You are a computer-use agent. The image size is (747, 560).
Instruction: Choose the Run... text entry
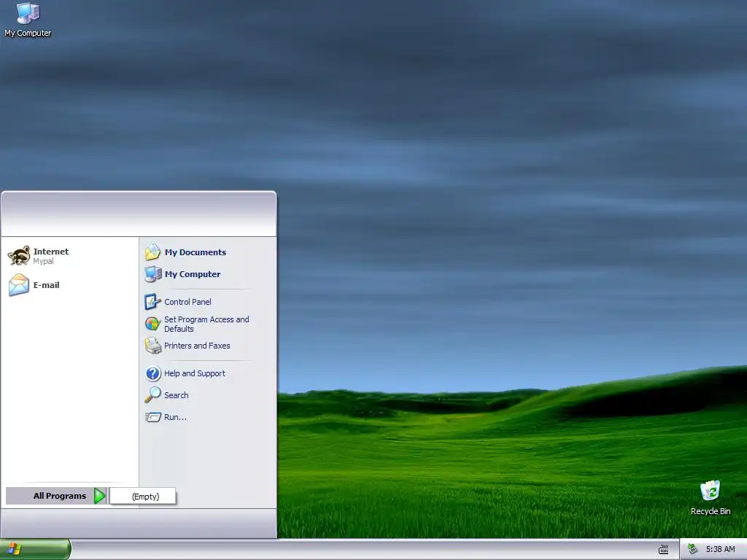(x=175, y=417)
